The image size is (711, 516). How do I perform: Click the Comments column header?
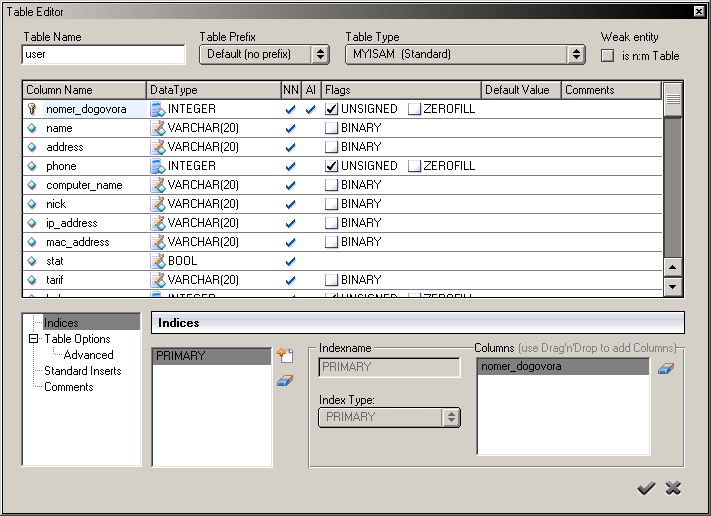tap(611, 90)
